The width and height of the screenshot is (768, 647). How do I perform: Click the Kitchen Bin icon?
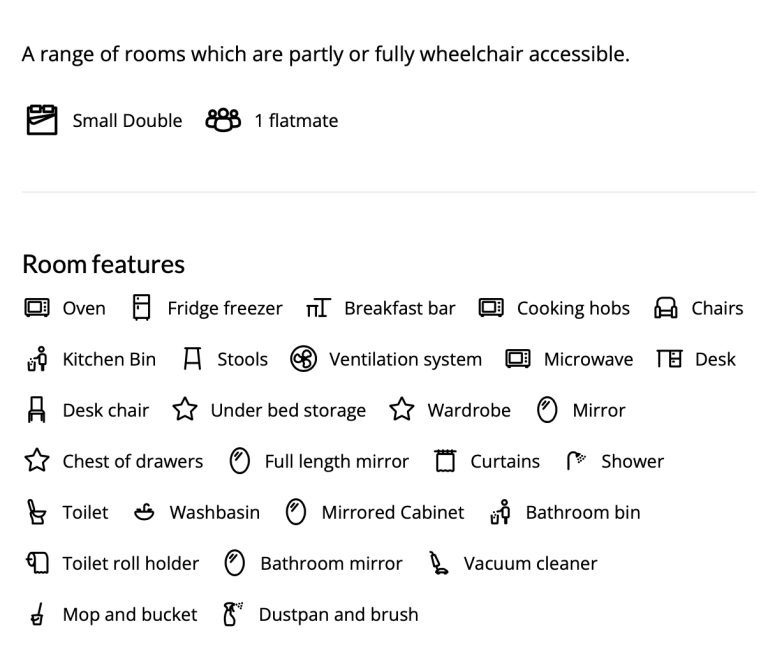pos(37,359)
